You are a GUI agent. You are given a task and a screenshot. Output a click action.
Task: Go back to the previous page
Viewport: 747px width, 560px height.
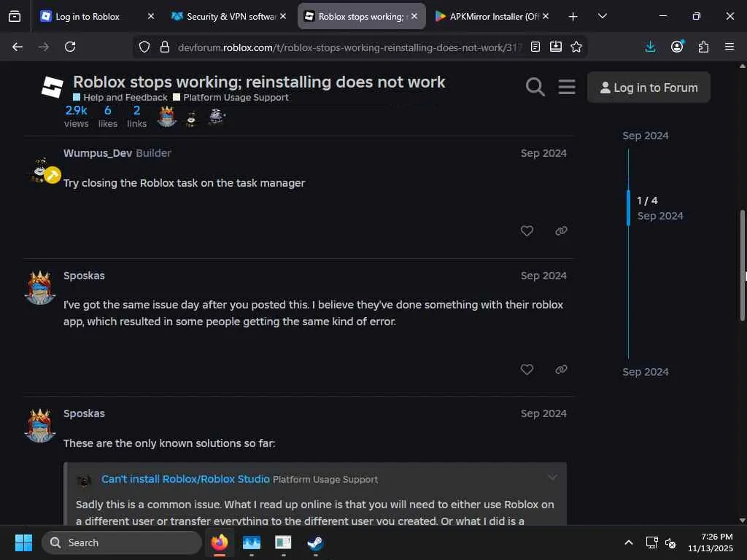tap(18, 47)
